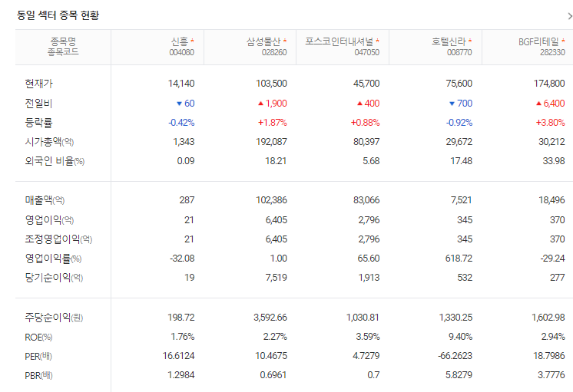Click the 매출액(억) row label
573x392 pixels.
(x=45, y=200)
